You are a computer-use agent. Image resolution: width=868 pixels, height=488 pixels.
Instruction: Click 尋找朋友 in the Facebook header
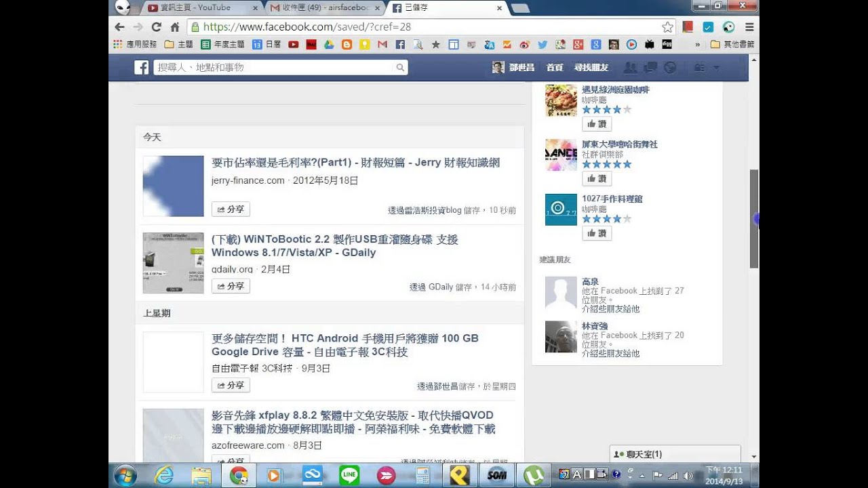coord(591,68)
